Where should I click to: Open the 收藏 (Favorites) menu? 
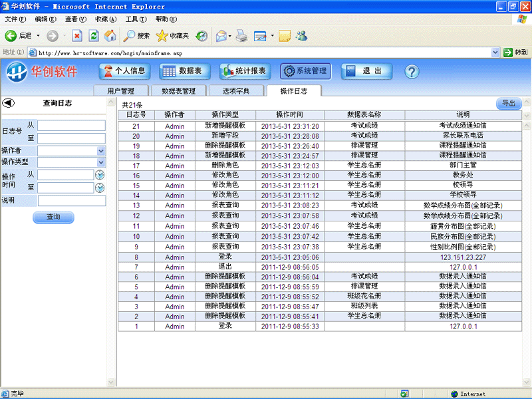point(106,19)
